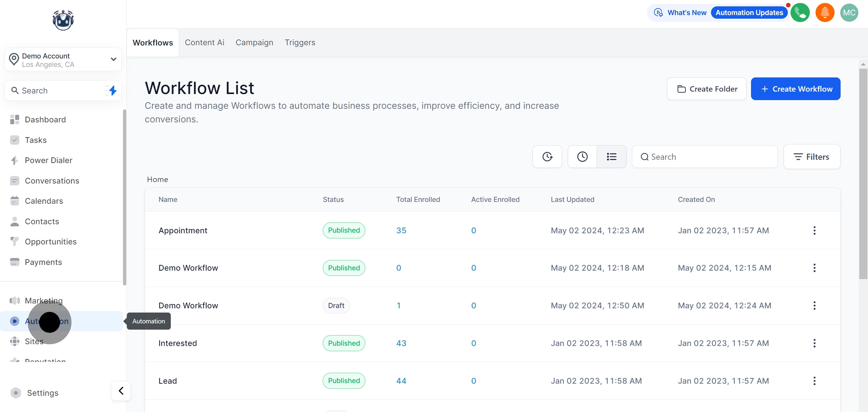Click the green phone dialer icon

800,13
